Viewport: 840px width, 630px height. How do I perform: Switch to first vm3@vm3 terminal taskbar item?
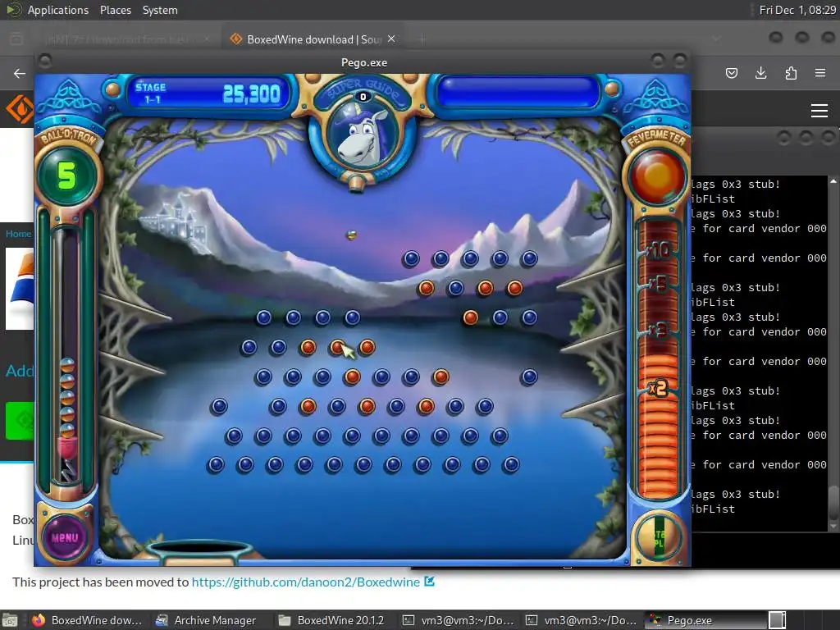[x=459, y=620]
